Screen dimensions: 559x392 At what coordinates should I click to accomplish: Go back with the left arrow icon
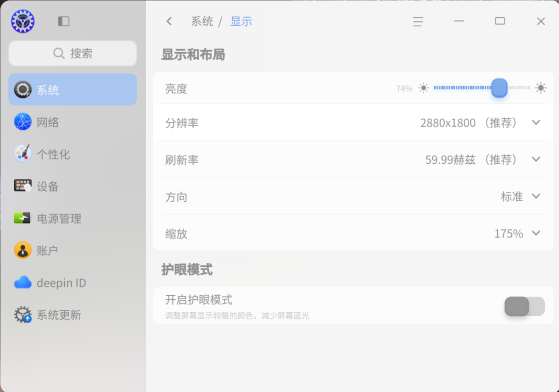(x=169, y=21)
